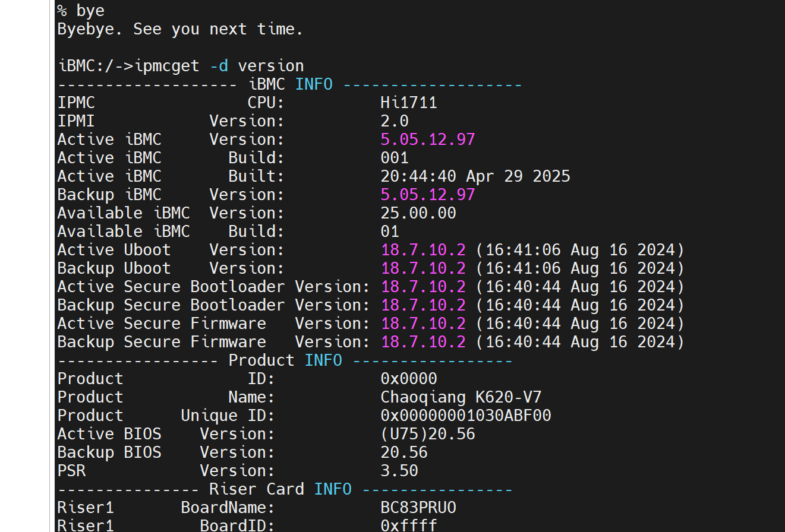Click Riser1 BoardName 'BC83PRUO'
This screenshot has width=785, height=532.
418,508
